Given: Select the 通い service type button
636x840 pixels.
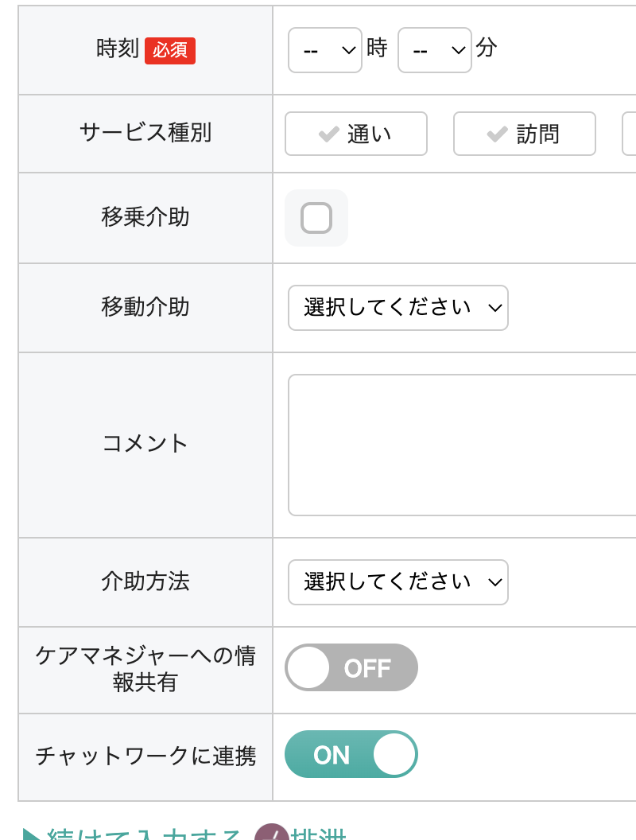Looking at the screenshot, I should [356, 134].
